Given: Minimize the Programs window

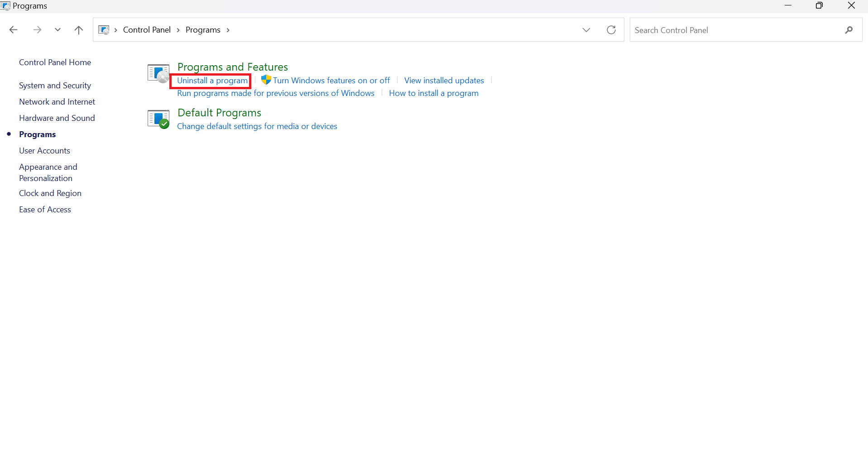Looking at the screenshot, I should click(788, 5).
